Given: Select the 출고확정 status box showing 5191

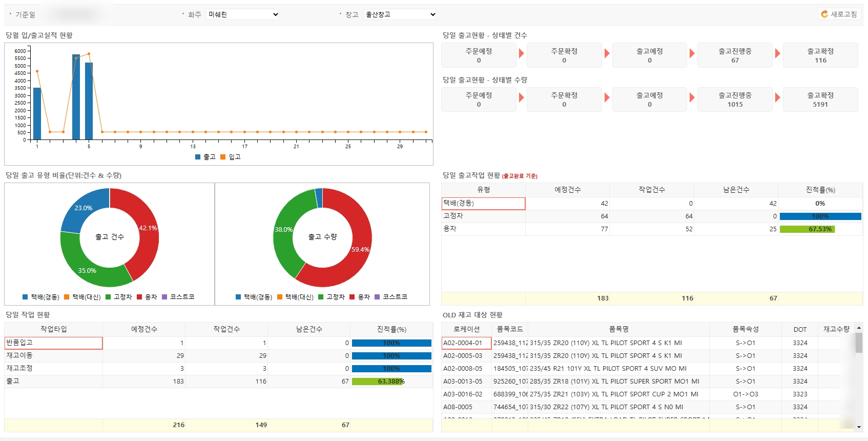Looking at the screenshot, I should click(x=820, y=99).
